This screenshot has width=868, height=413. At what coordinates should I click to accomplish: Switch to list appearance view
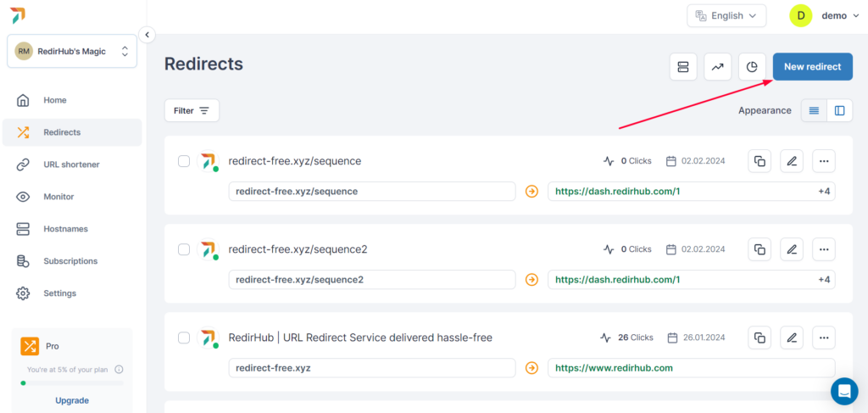(814, 110)
